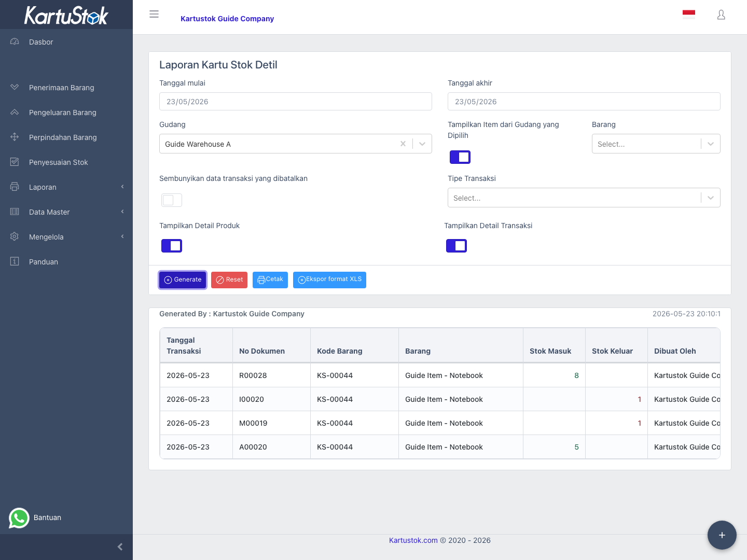Viewport: 747px width, 560px height.
Task: Click the Tanggal Transaksi column header
Action: 197,345
